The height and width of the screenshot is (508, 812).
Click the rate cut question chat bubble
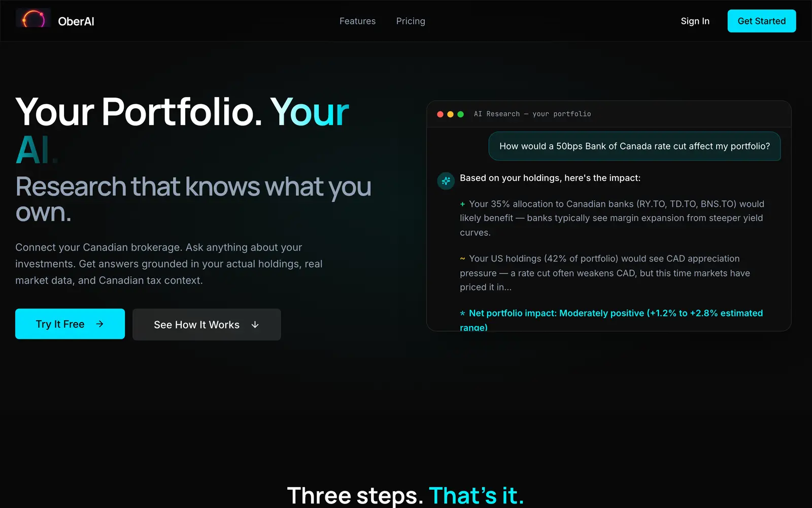coord(634,146)
